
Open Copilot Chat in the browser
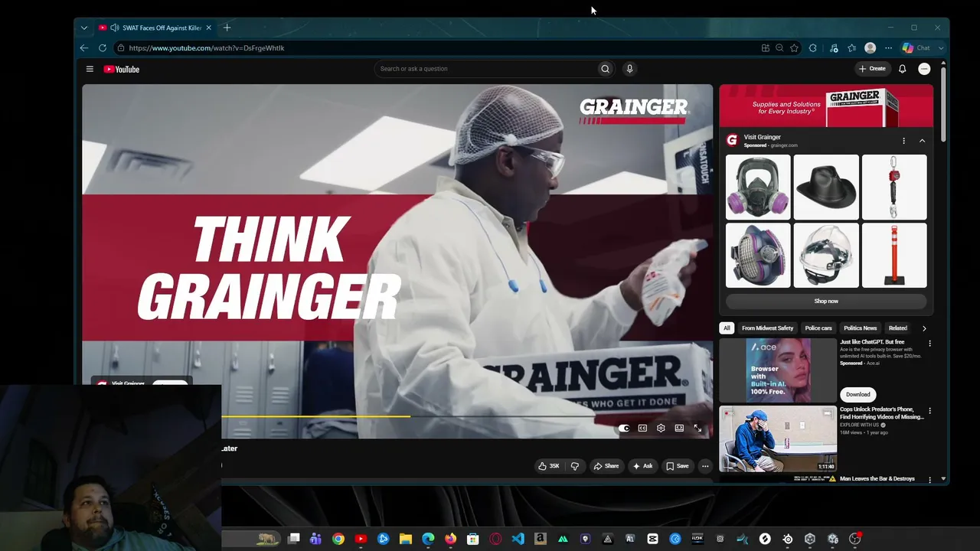pyautogui.click(x=918, y=47)
